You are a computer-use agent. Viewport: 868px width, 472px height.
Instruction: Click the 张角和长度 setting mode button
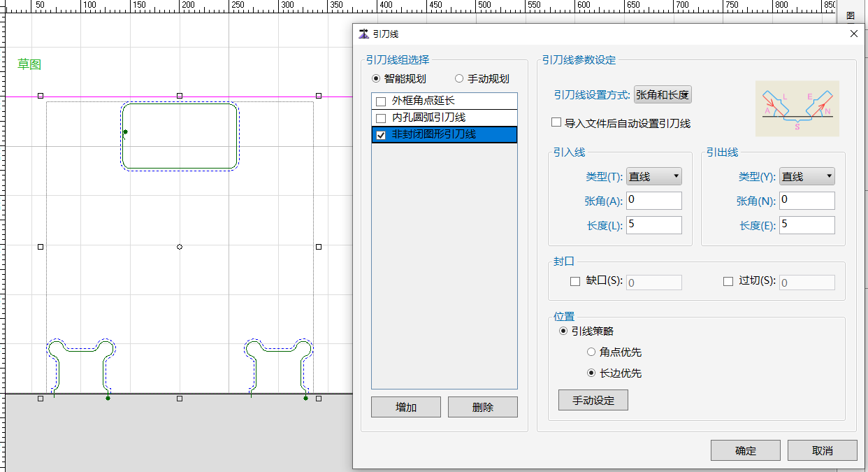pyautogui.click(x=662, y=95)
